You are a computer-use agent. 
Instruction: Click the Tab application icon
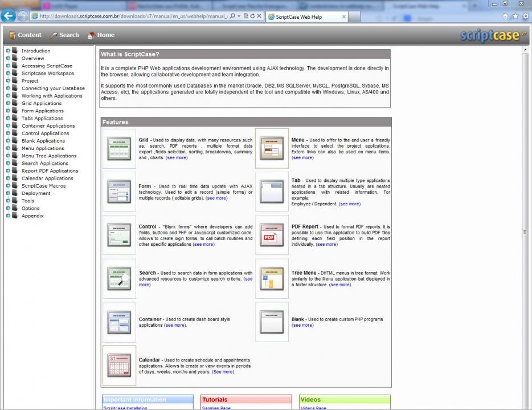tap(272, 192)
